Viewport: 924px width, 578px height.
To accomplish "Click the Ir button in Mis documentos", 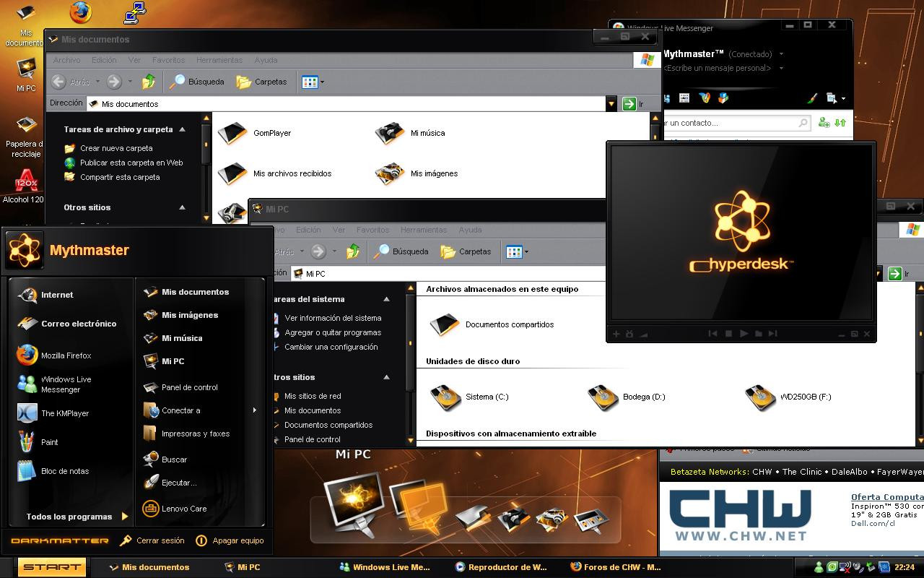I will [x=633, y=104].
